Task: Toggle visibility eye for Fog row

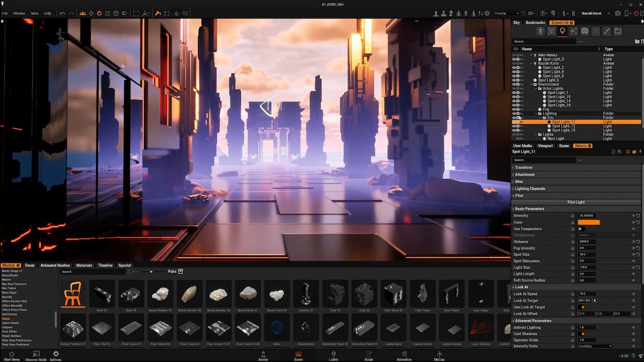Action: point(514,109)
